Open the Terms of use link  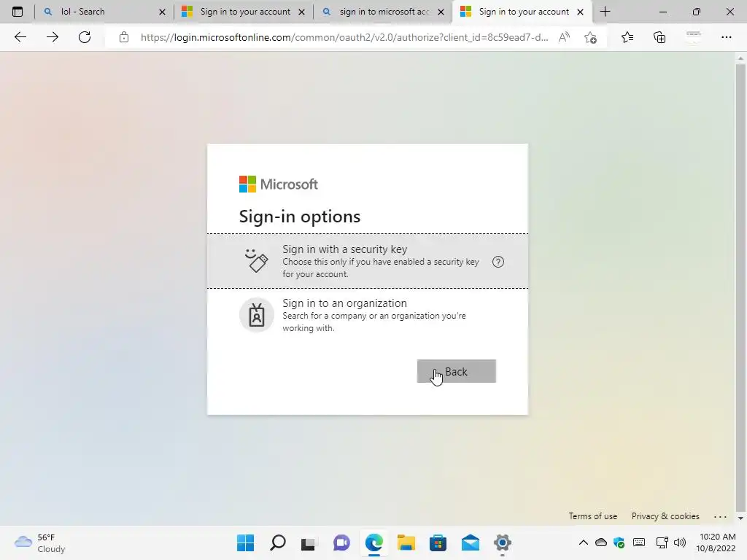point(592,516)
